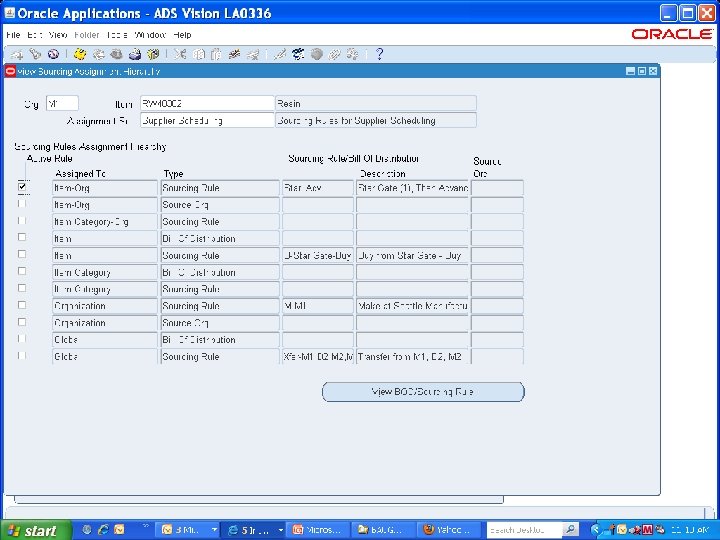
Task: Click the Cut scissors toolbar icon
Action: pos(180,54)
